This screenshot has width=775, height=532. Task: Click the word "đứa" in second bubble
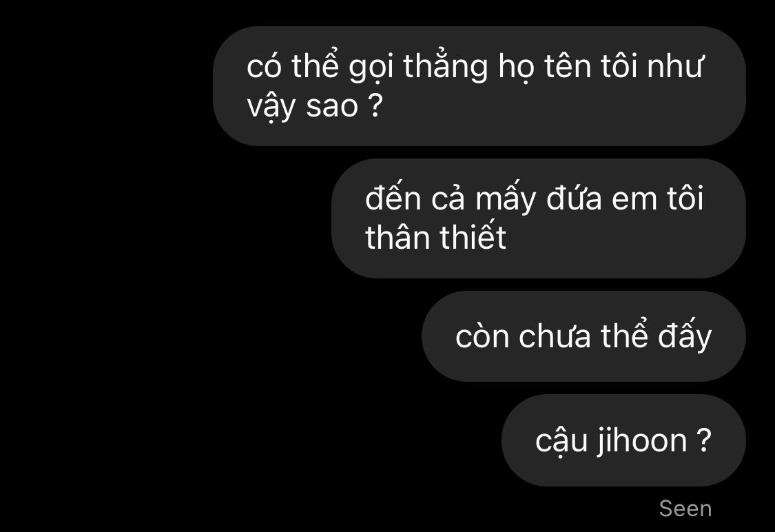click(574, 198)
